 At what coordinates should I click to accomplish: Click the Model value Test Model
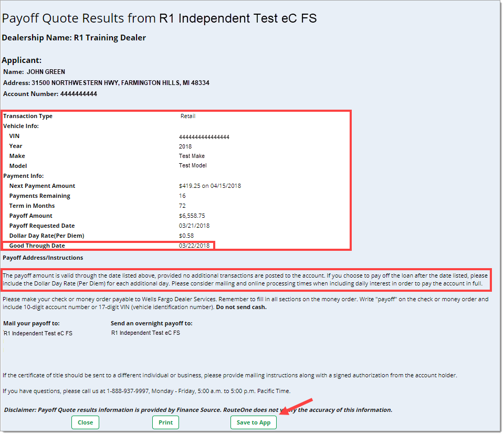(x=193, y=166)
